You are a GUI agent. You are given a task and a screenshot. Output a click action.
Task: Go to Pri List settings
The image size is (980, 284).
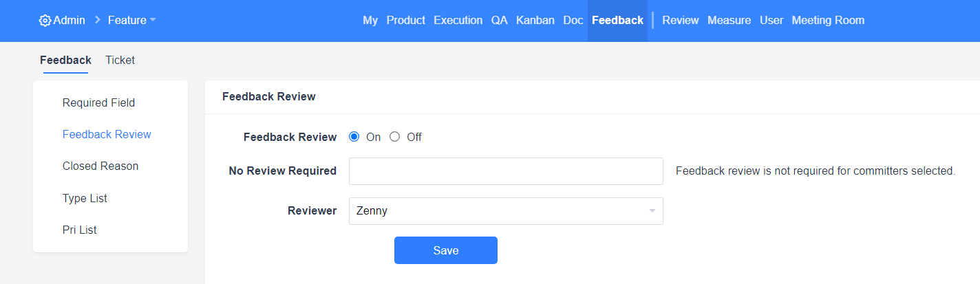point(79,230)
